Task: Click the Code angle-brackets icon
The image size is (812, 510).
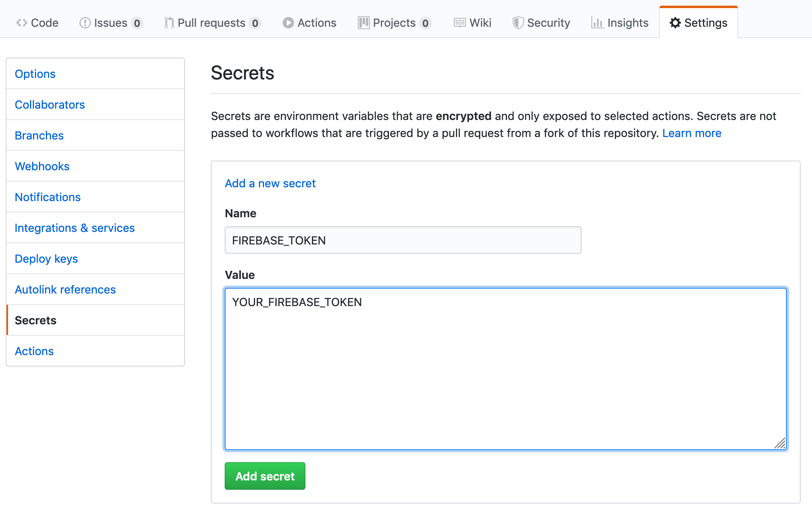Action: pyautogui.click(x=22, y=23)
